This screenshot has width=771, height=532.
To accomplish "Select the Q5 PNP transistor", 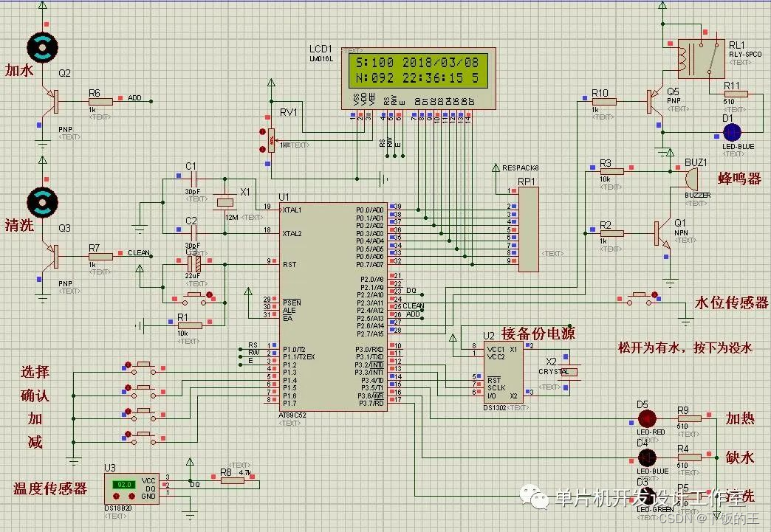I will click(x=655, y=102).
